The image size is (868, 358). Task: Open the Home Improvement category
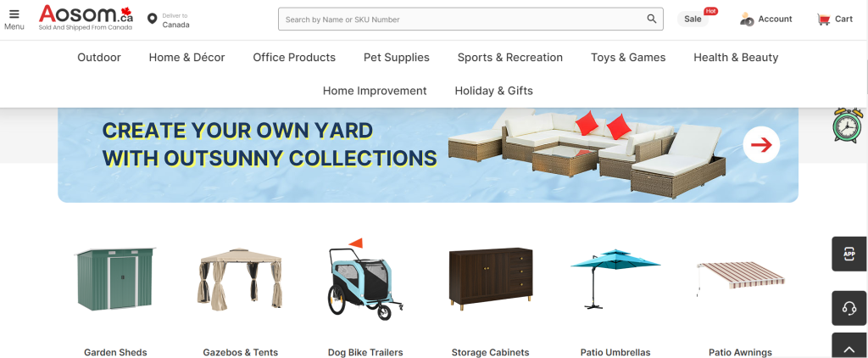(375, 91)
